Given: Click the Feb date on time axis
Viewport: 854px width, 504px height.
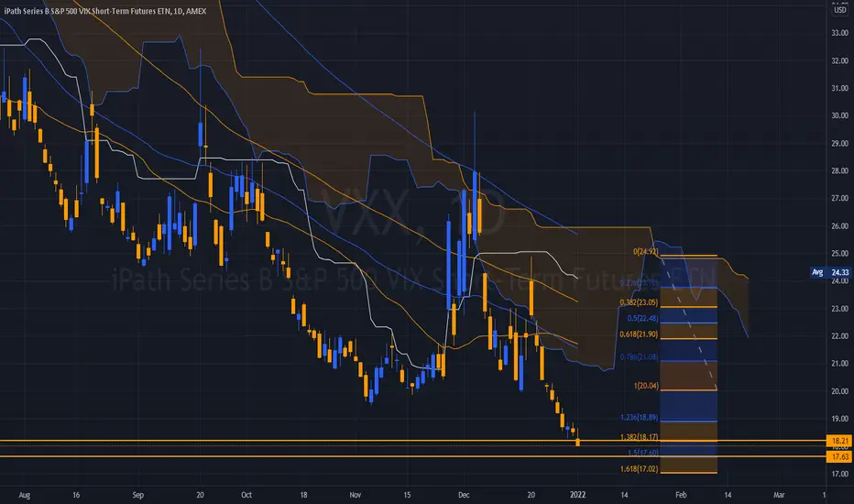Looking at the screenshot, I should [681, 495].
